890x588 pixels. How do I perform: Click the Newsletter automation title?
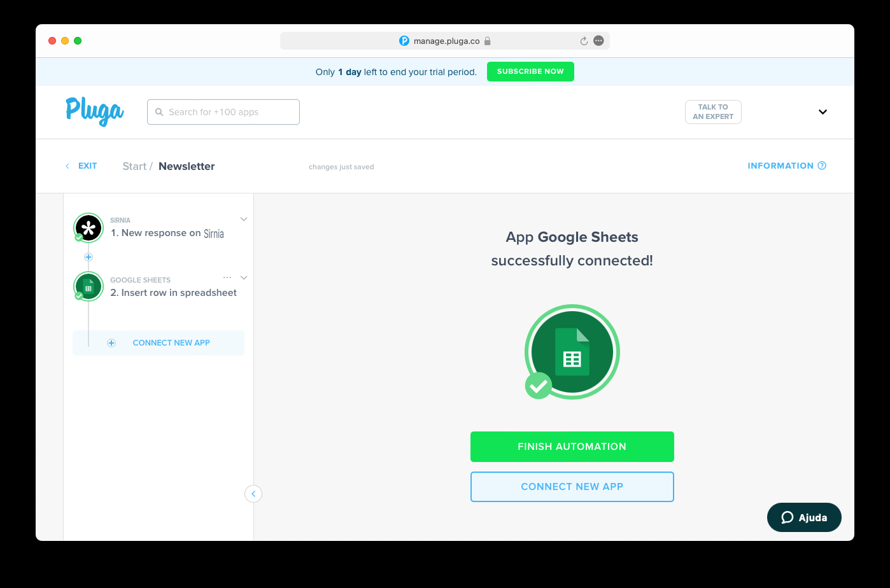point(187,166)
